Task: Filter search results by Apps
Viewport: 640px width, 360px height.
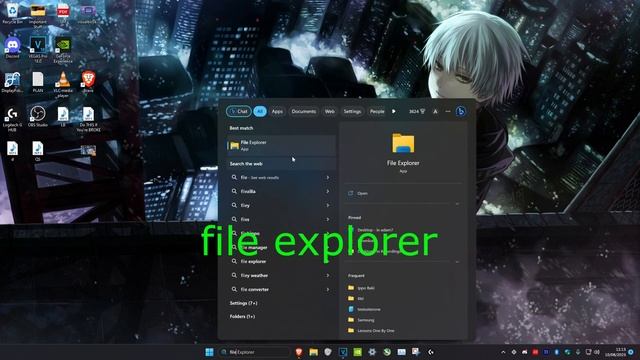Action: pos(277,111)
